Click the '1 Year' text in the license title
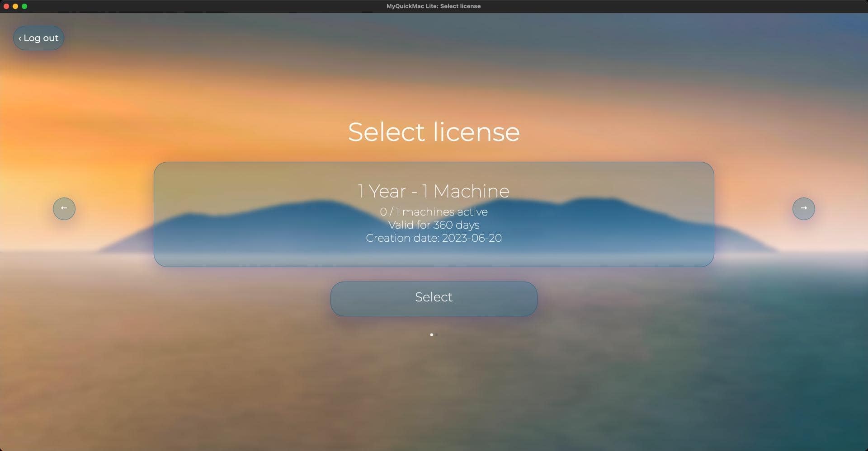This screenshot has width=868, height=451. coord(382,191)
